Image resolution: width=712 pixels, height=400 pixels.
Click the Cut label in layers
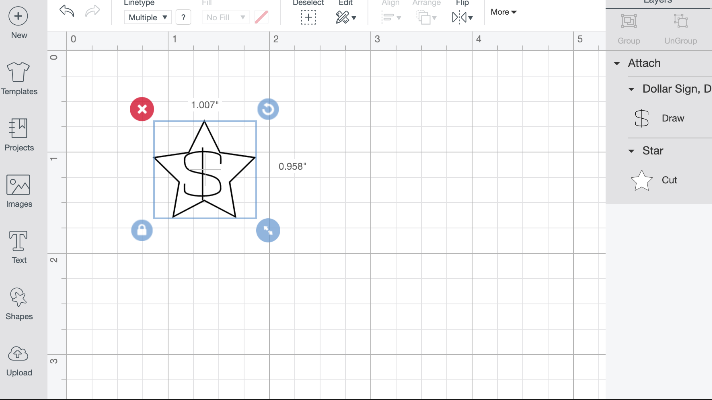[669, 180]
